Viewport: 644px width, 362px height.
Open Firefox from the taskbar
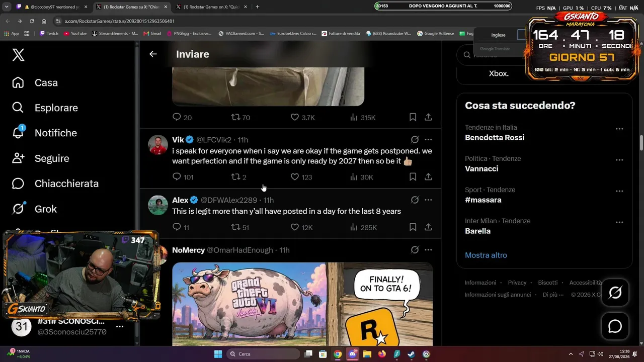coord(382,354)
